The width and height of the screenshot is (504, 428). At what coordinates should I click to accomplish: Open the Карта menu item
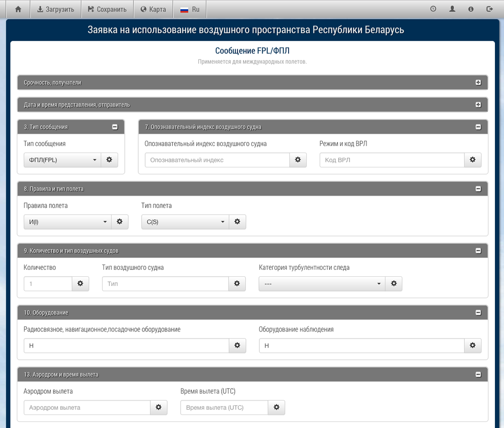(x=153, y=9)
